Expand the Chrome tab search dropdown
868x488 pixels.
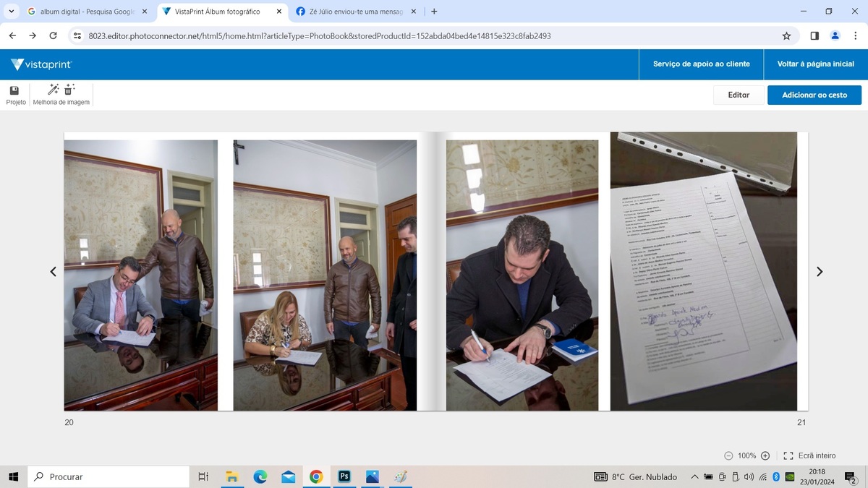coord(11,12)
